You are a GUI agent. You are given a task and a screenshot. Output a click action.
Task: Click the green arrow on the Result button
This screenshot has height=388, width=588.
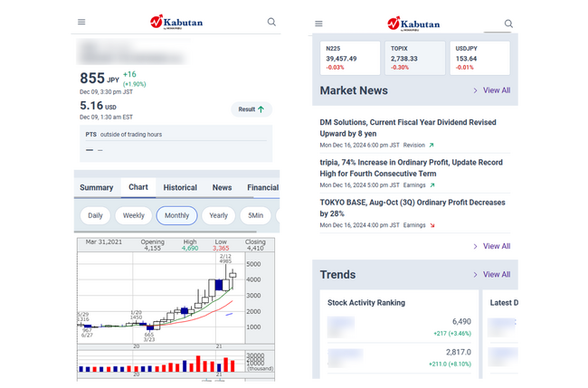click(x=261, y=109)
